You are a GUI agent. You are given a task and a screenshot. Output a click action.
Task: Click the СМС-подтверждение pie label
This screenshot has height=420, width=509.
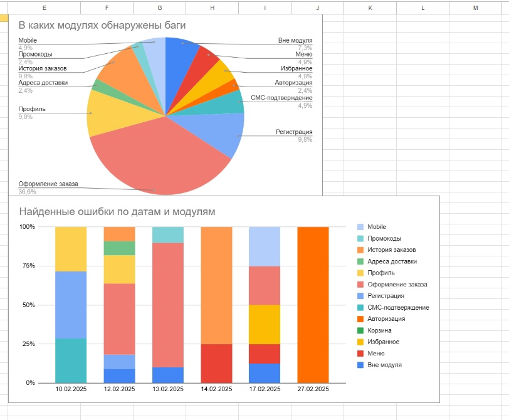[x=281, y=98]
